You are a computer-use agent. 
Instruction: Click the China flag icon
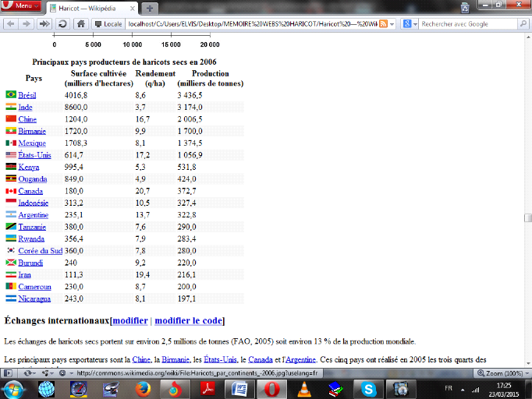[x=11, y=118]
